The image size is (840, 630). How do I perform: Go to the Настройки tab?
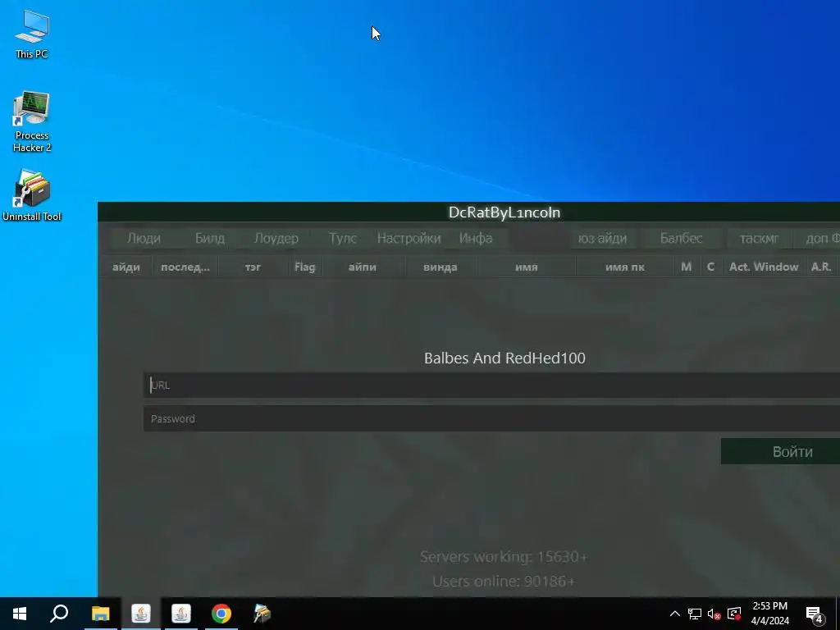pyautogui.click(x=409, y=239)
